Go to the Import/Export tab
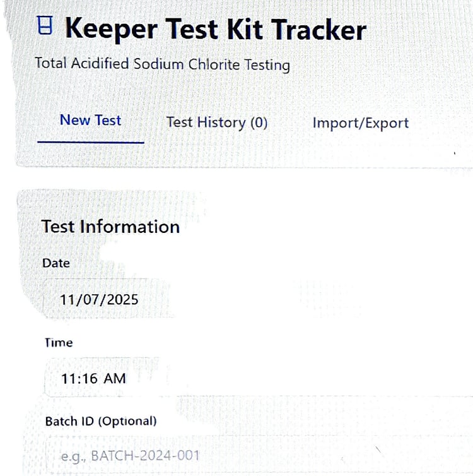473x476 pixels. 360,123
